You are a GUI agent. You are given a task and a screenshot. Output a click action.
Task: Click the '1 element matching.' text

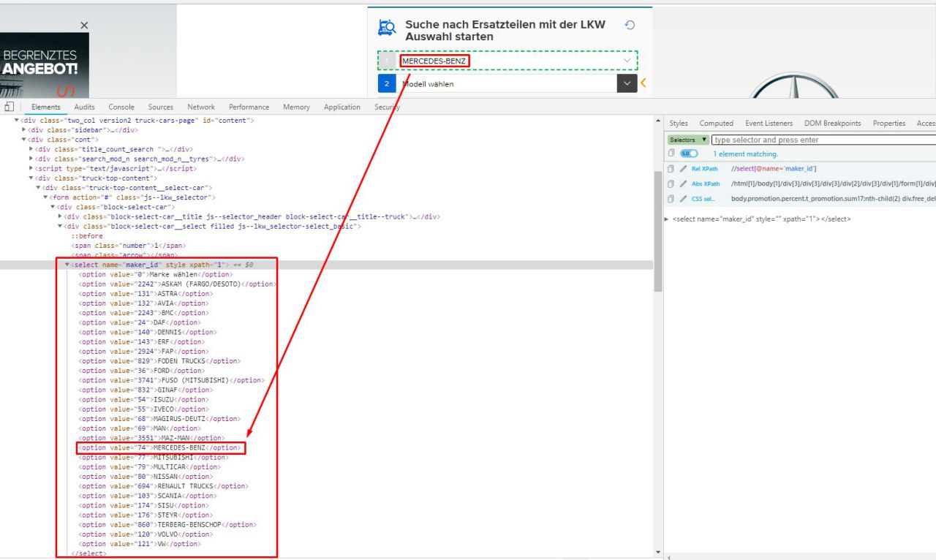pyautogui.click(x=745, y=154)
